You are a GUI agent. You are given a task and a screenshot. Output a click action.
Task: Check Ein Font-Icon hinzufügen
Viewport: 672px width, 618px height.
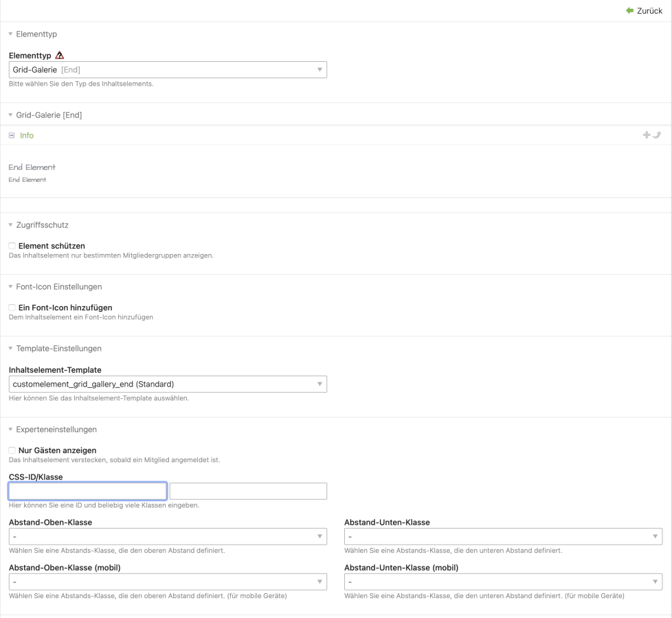tap(12, 308)
